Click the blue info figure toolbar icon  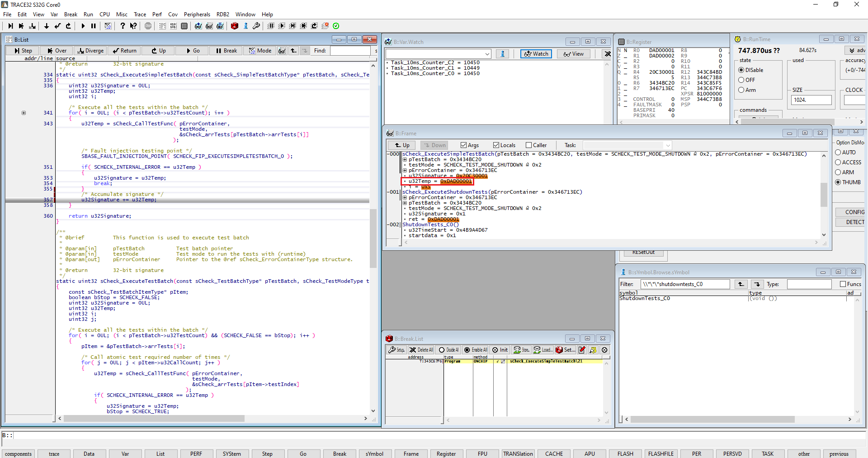point(245,26)
